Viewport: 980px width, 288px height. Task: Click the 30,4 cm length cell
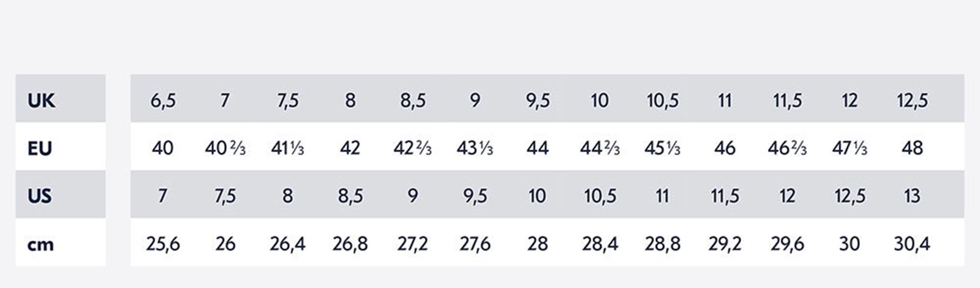point(912,244)
